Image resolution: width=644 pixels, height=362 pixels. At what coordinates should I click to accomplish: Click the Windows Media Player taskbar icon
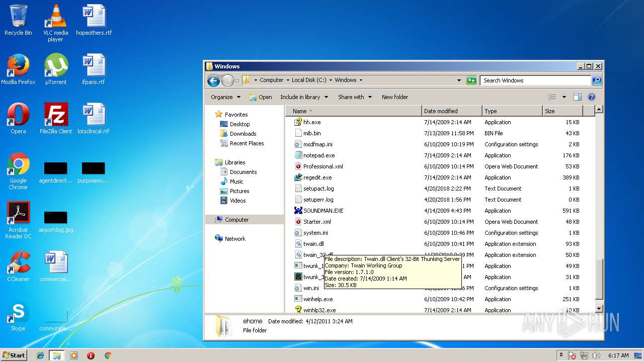tap(74, 355)
